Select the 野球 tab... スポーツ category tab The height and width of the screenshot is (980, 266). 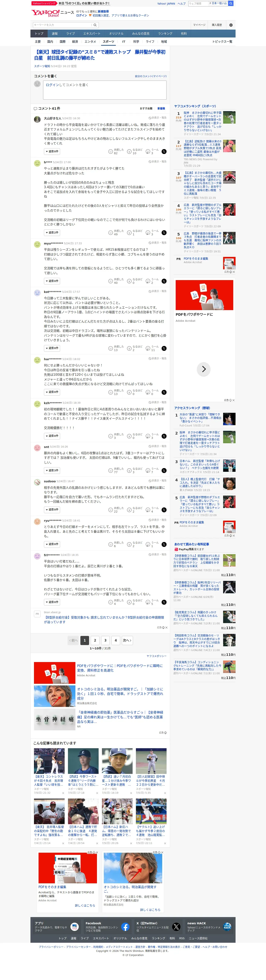click(108, 41)
